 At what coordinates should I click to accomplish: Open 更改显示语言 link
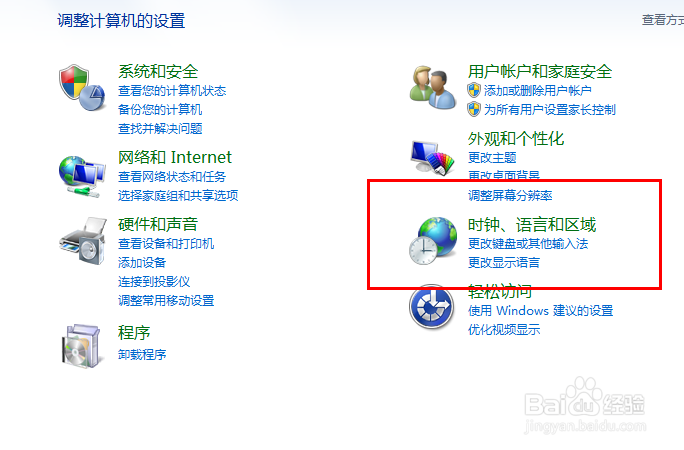pos(504,262)
